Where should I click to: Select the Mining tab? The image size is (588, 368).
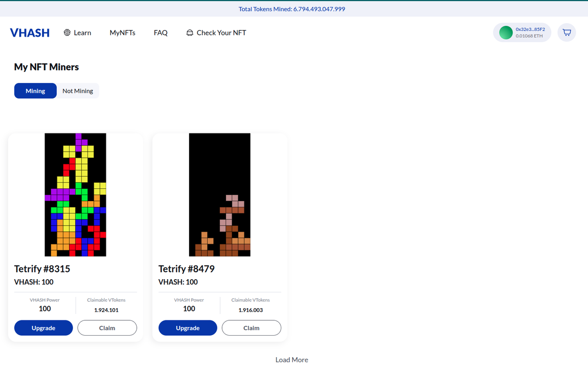(x=35, y=91)
